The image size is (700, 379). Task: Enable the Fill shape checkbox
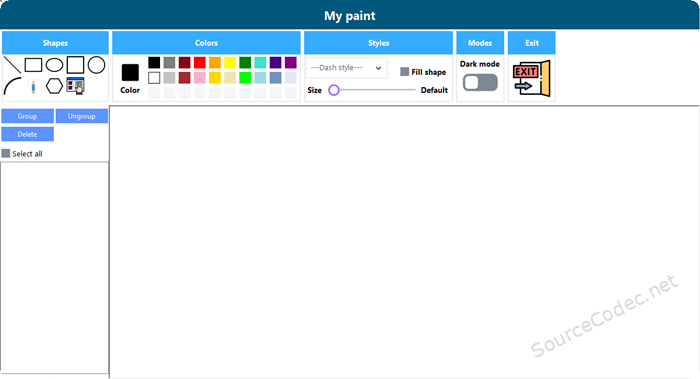404,72
